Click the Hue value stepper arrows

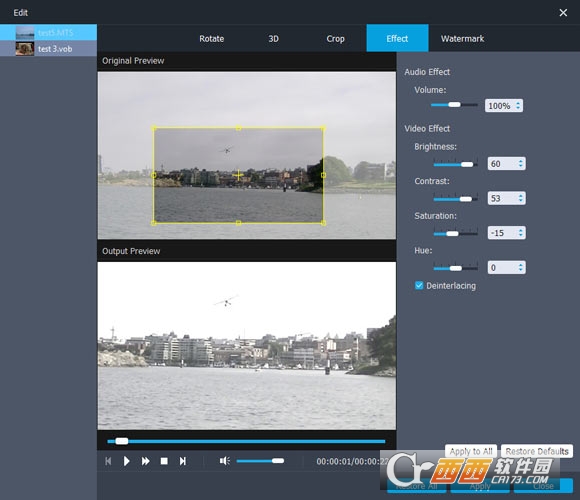(x=521, y=267)
